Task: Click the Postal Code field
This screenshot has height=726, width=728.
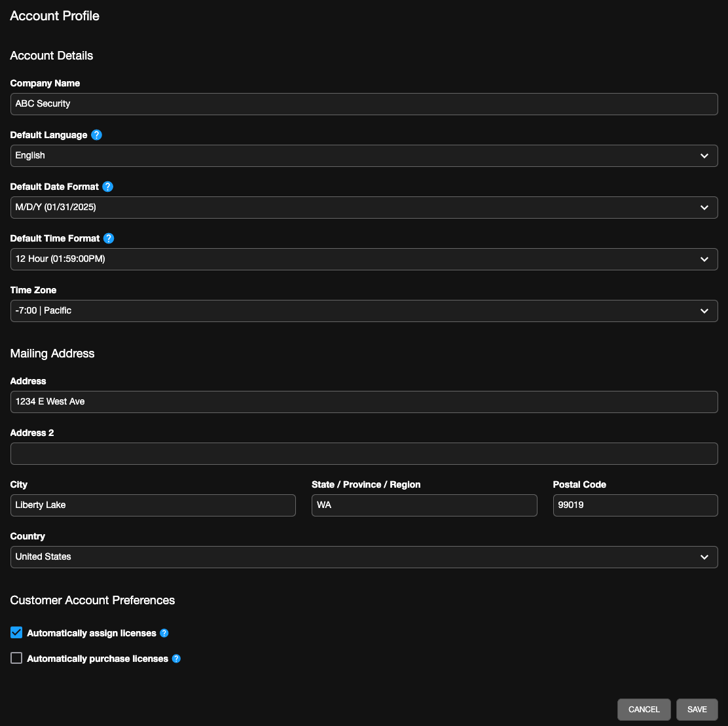Action: click(x=635, y=505)
